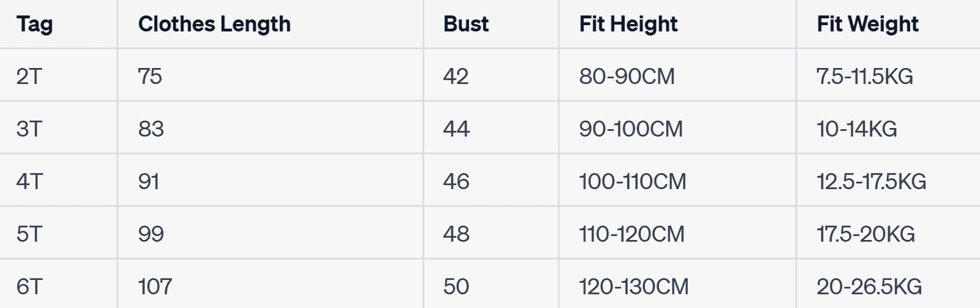The image size is (980, 308).
Task: Click the clothes length value 107
Action: pos(155,287)
